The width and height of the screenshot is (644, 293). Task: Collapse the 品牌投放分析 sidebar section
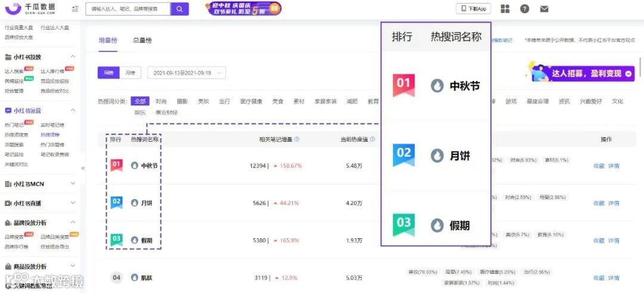point(73,222)
